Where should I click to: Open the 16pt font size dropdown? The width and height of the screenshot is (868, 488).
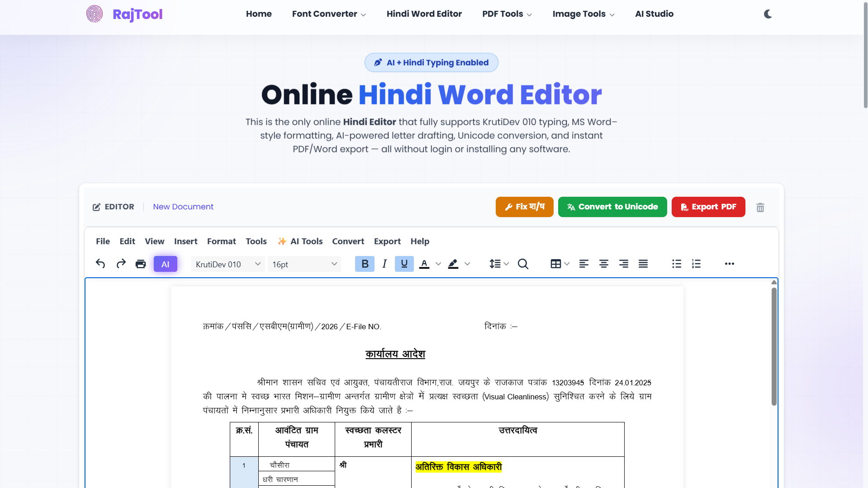tap(304, 264)
